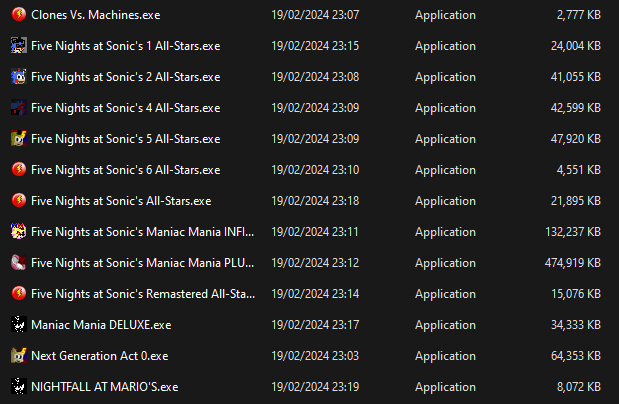Select the Next Generation Act 0.exe icon
Viewport: 619px width, 404px height.
[18, 356]
